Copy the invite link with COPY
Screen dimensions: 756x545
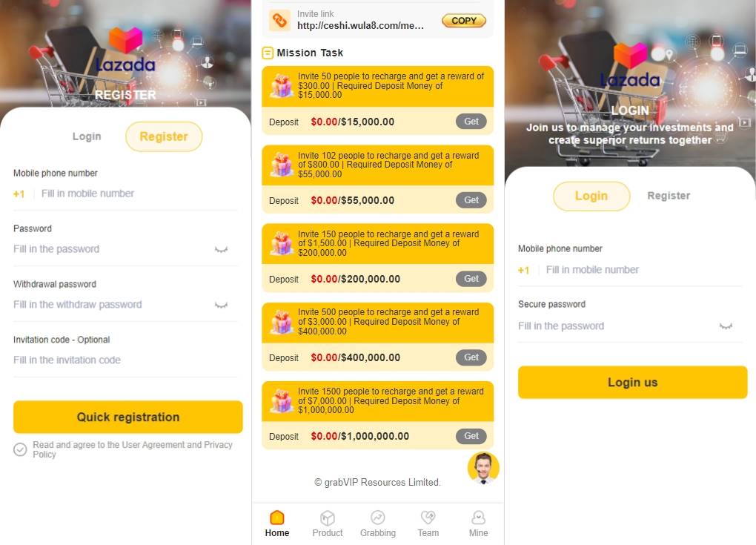(464, 21)
